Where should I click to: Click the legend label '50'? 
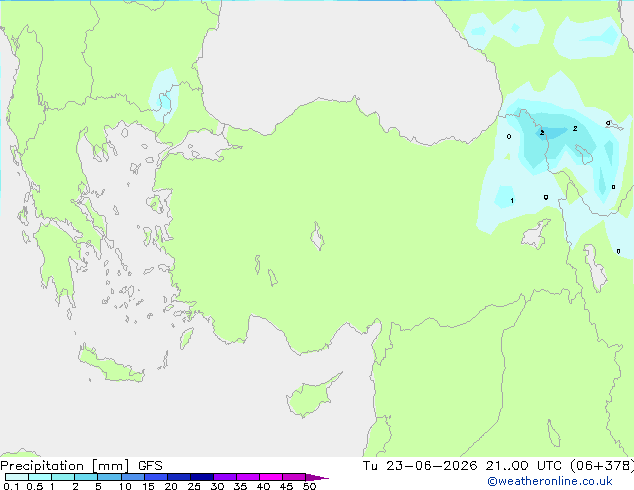(x=309, y=486)
